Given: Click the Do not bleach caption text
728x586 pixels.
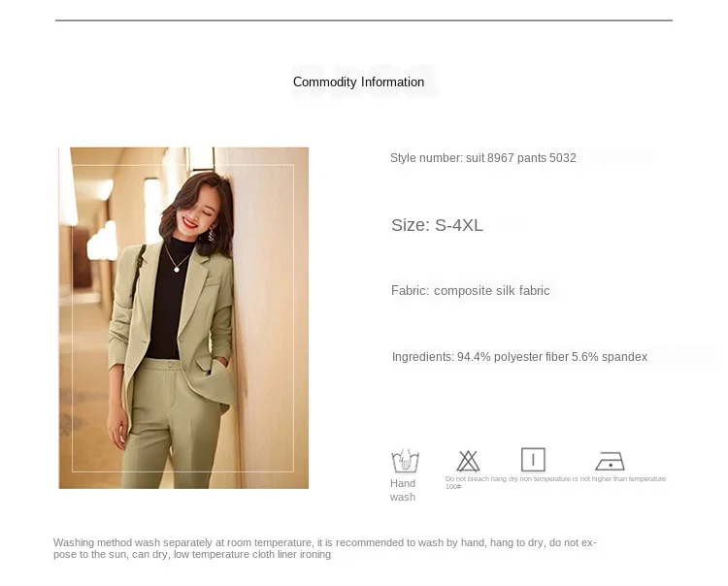Looking at the screenshot, I should pos(467,479).
